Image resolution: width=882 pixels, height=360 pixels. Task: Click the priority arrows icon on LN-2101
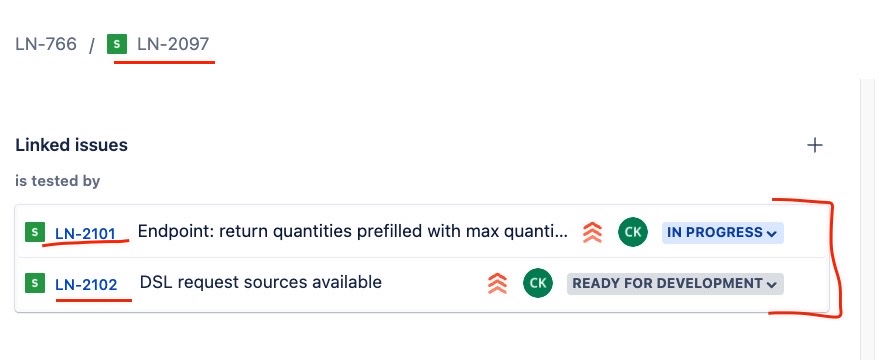tap(592, 232)
